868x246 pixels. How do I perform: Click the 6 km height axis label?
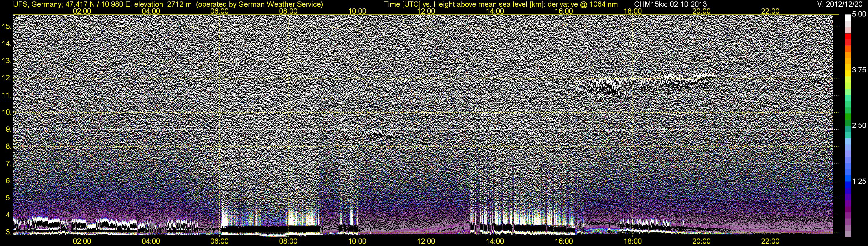(8, 181)
